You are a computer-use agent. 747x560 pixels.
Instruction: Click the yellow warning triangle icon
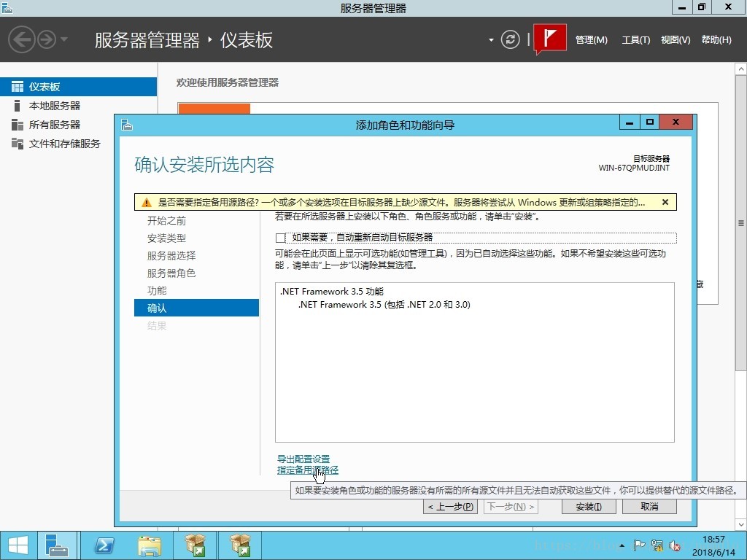(x=147, y=203)
